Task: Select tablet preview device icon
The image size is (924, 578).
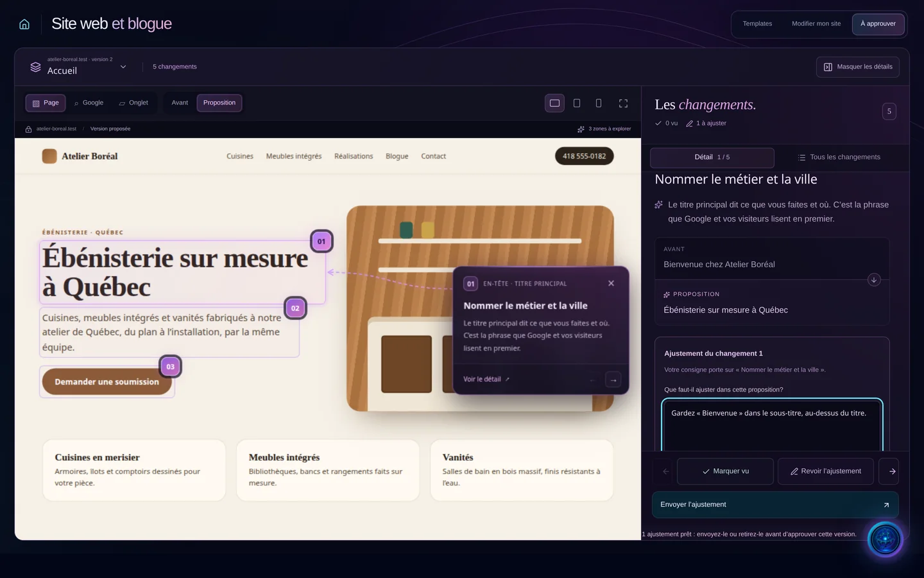Action: [x=577, y=103]
